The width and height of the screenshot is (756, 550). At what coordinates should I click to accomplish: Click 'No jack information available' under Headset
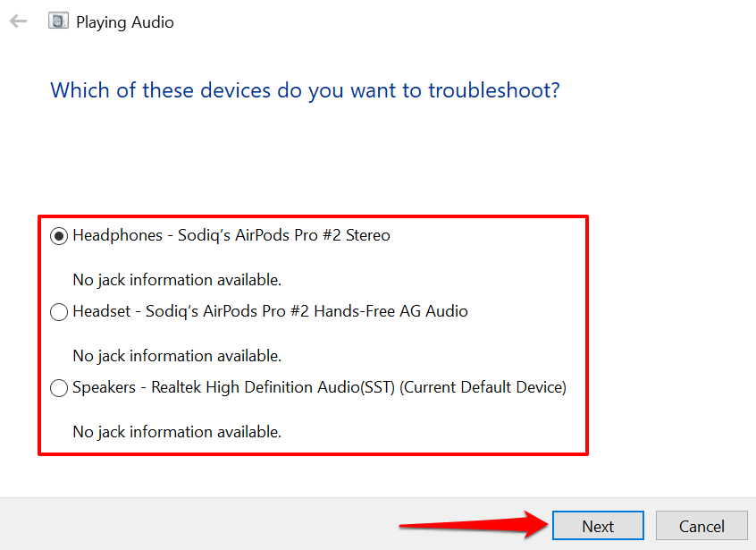[177, 356]
